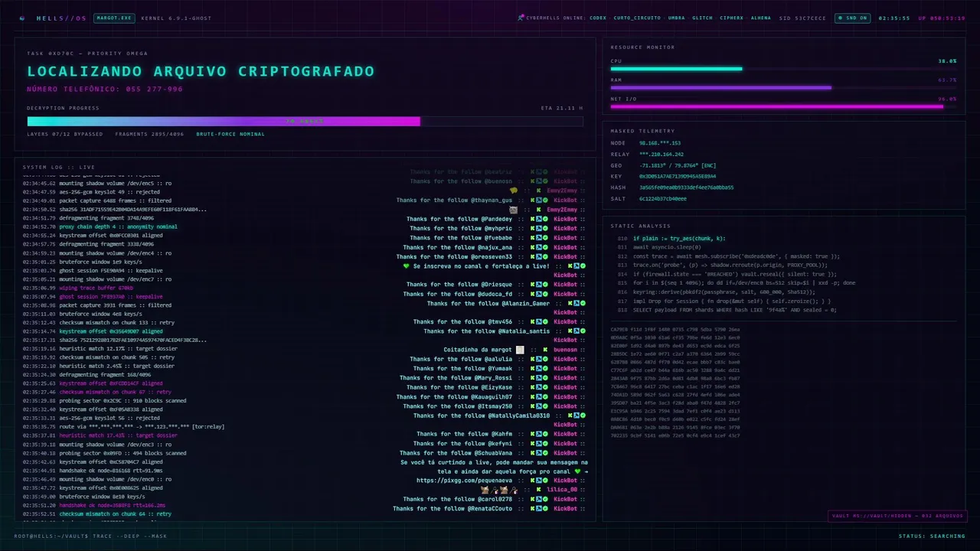Image resolution: width=980 pixels, height=551 pixels.
Task: Click the CURTO_CIRCUITO member name
Action: 637,18
